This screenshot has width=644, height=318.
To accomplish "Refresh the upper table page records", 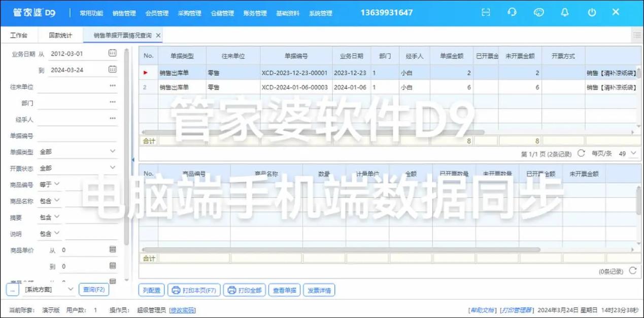I will point(581,153).
